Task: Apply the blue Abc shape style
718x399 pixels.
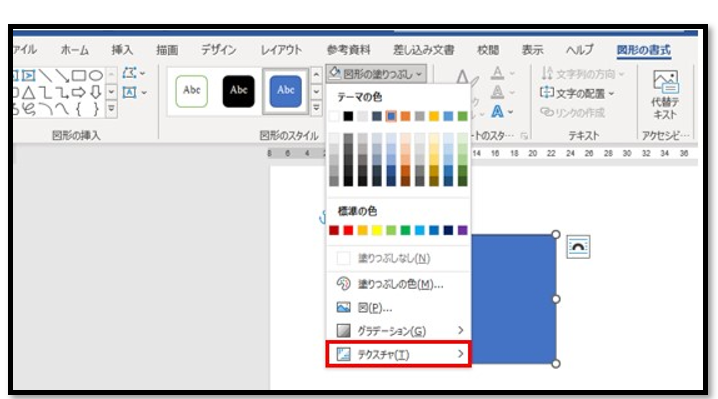Action: [285, 91]
